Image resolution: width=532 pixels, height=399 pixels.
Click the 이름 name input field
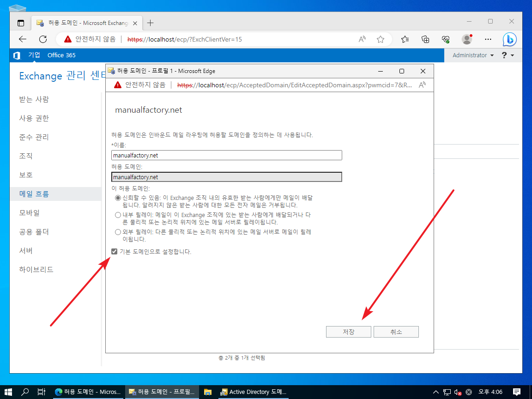click(227, 155)
